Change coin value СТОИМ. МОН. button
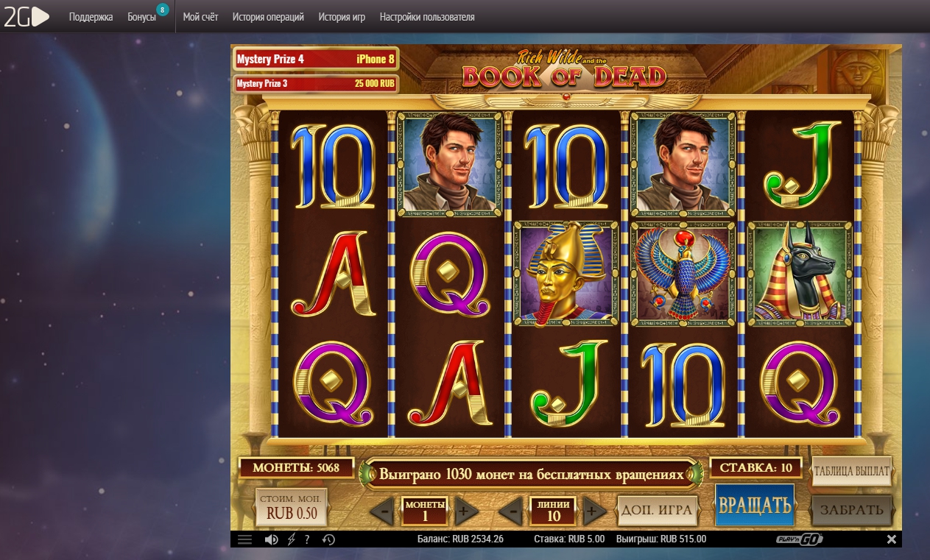Viewport: 930px width, 560px height. point(291,506)
